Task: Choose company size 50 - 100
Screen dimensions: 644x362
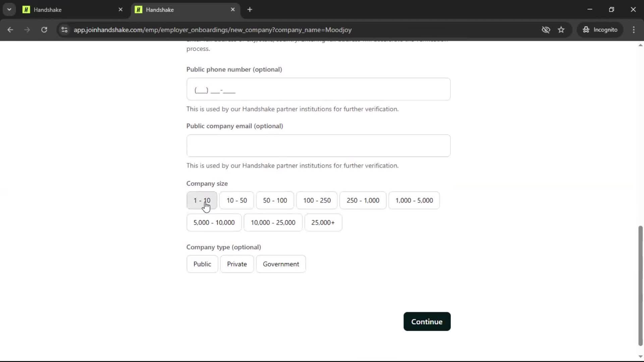Action: [275, 200]
